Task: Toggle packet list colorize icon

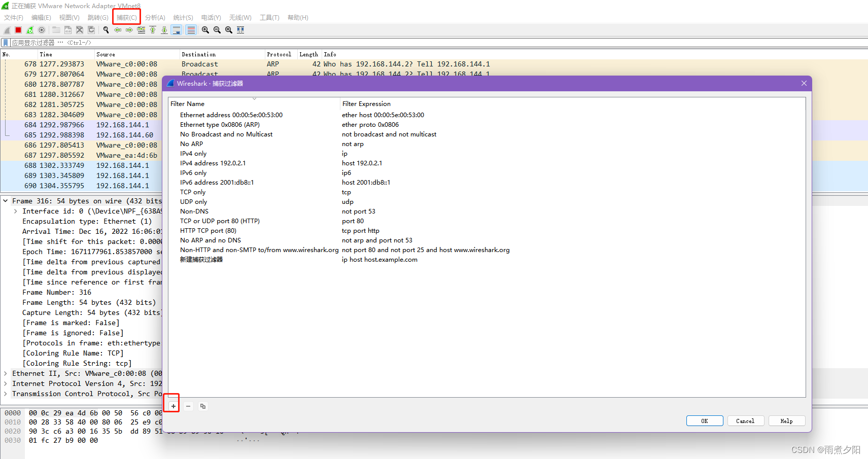Action: pos(191,30)
